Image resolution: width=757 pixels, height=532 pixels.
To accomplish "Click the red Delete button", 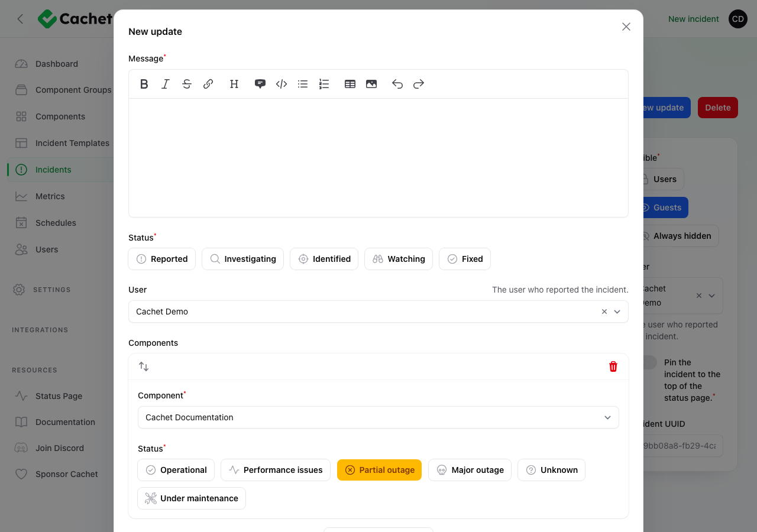I will point(718,108).
